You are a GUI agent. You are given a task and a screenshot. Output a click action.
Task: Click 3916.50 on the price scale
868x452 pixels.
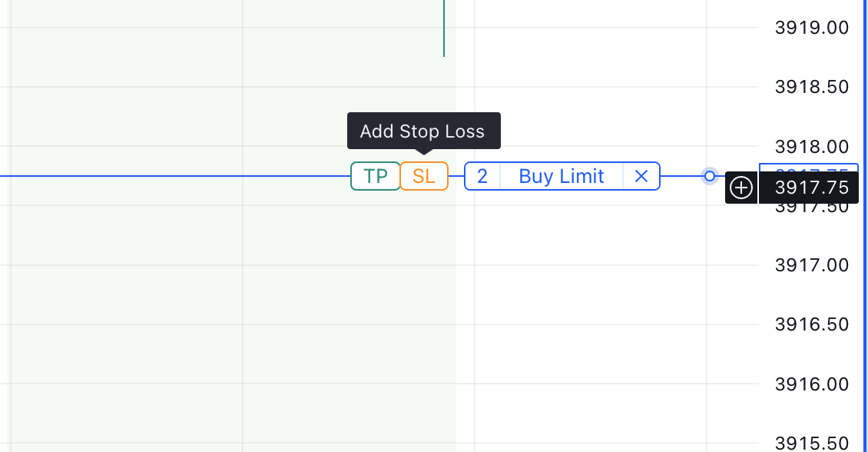pos(812,324)
